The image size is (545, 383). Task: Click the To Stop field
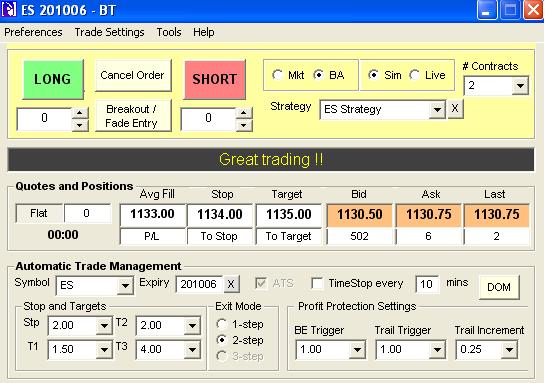point(220,236)
